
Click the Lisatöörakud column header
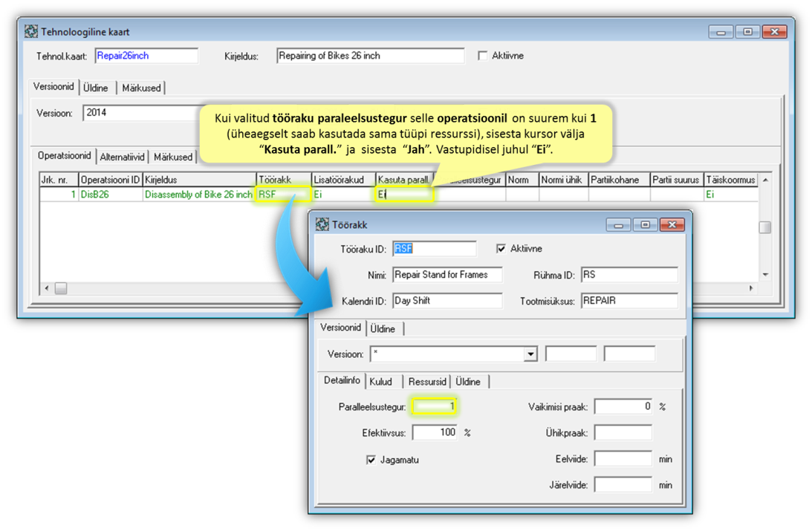tap(343, 180)
